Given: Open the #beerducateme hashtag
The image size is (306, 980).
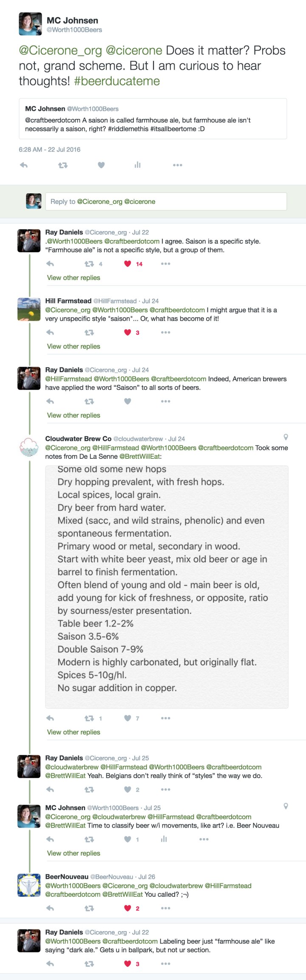Looking at the screenshot, I should [117, 81].
